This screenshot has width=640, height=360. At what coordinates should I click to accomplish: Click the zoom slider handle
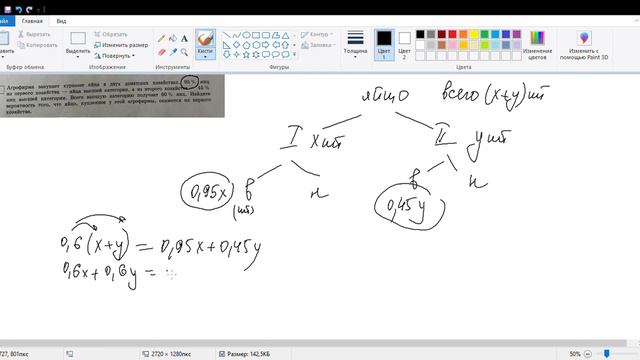607,353
